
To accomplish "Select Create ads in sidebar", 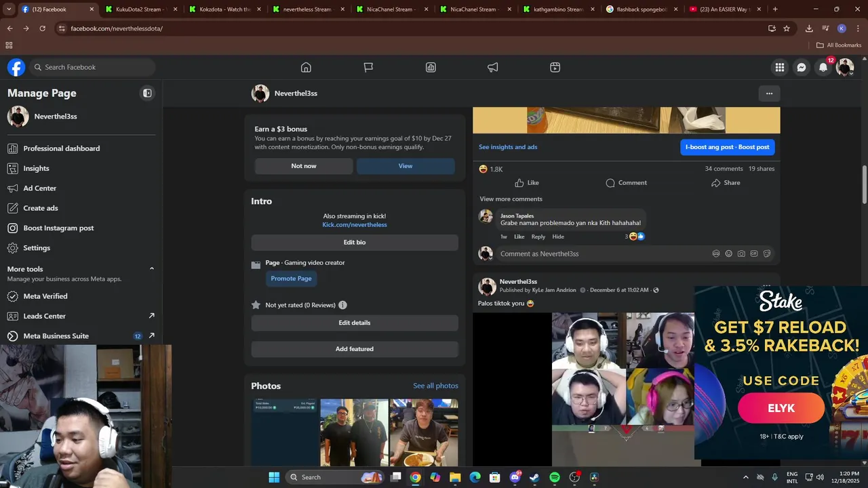I will click(81, 208).
